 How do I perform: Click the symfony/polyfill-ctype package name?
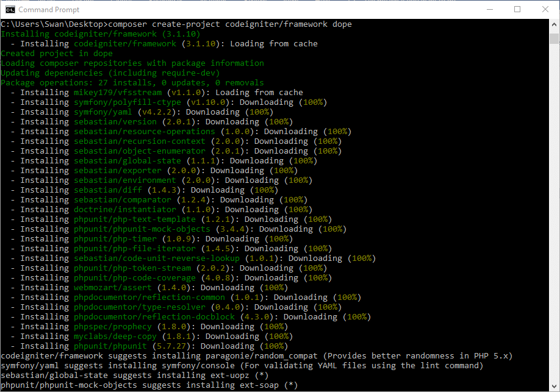click(127, 102)
